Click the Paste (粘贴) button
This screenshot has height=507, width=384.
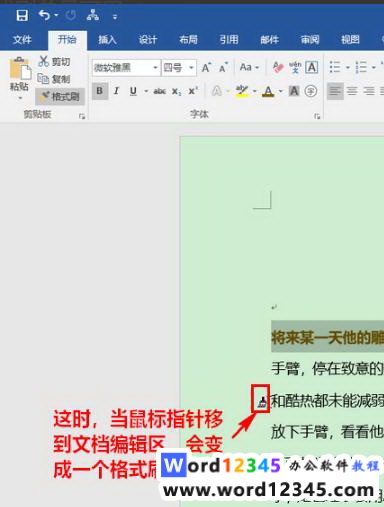(19, 78)
